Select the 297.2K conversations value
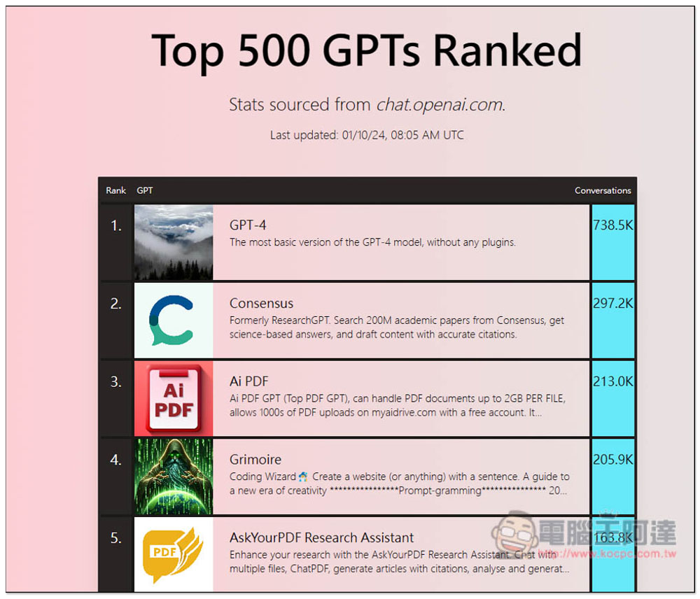 pyautogui.click(x=613, y=303)
